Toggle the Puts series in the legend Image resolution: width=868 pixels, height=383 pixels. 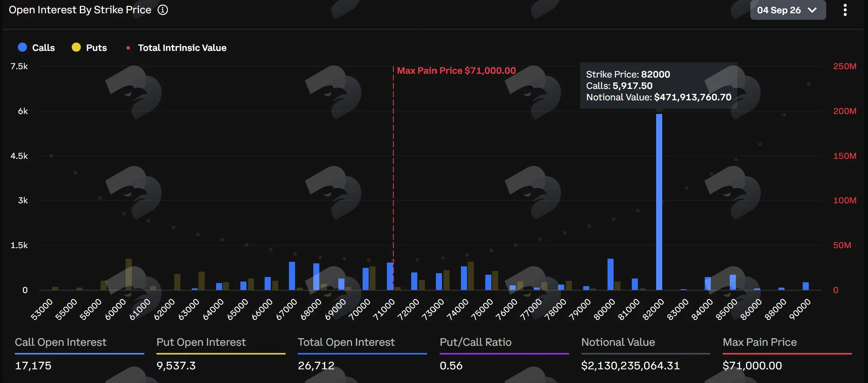(89, 47)
